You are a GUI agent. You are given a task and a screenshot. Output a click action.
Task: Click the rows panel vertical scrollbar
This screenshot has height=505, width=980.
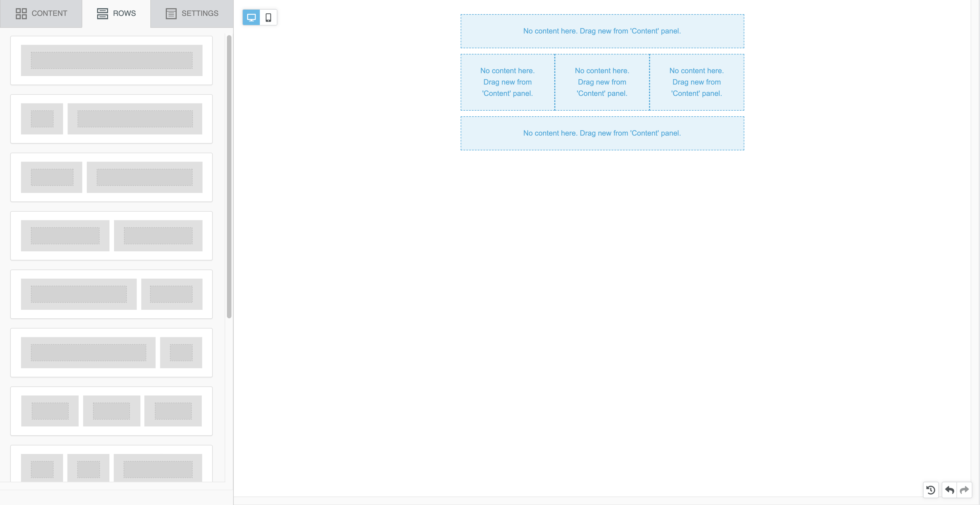pos(229,176)
